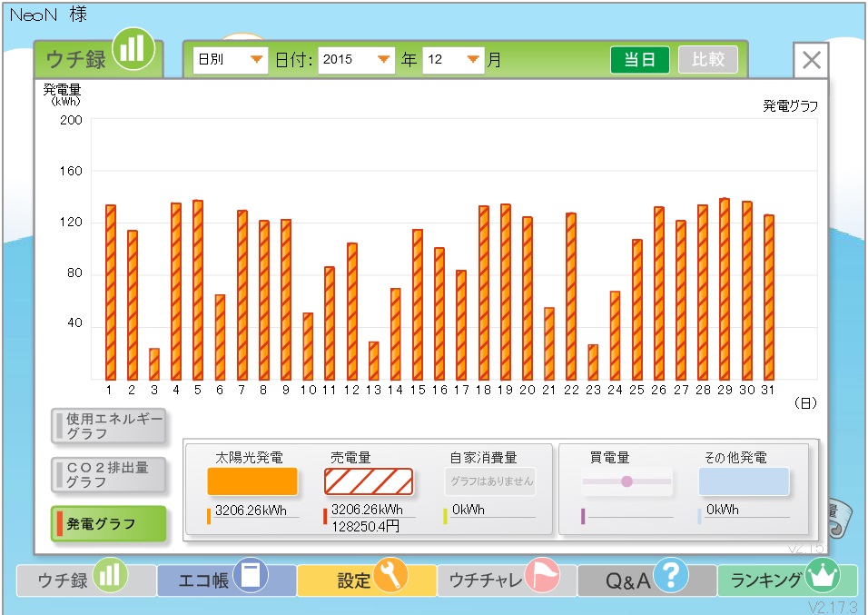
Task: Open 設定 in the bottom navigation
Action: [367, 580]
